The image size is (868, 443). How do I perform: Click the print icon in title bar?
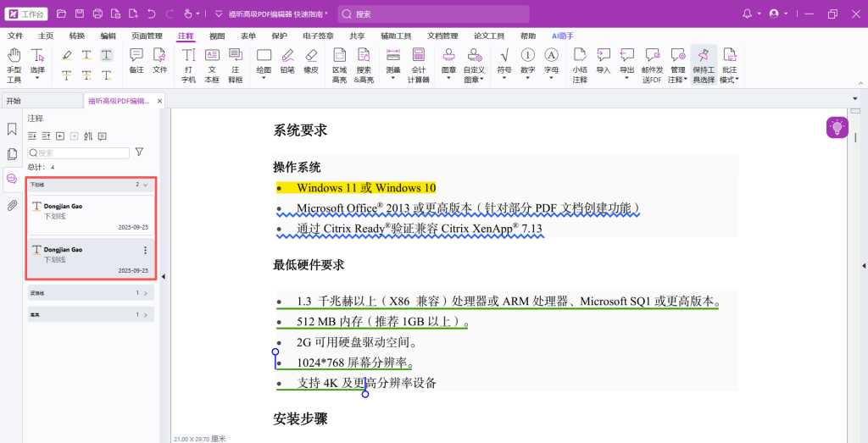pos(98,14)
